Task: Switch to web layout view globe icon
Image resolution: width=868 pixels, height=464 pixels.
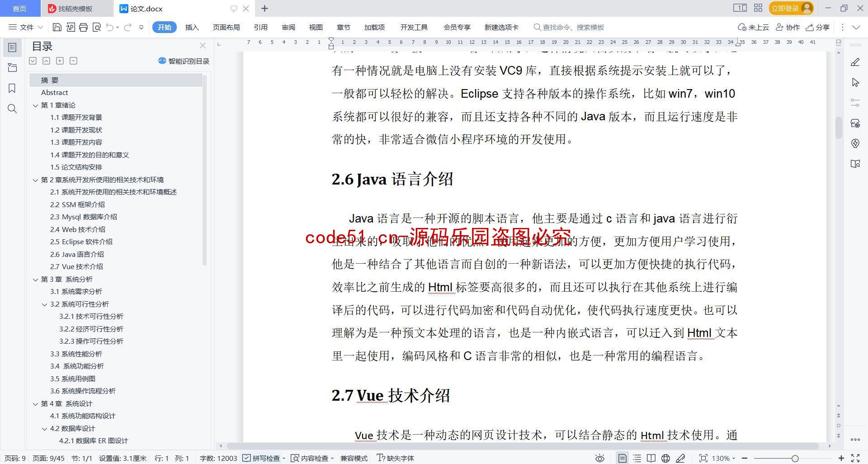Action: (x=665, y=458)
